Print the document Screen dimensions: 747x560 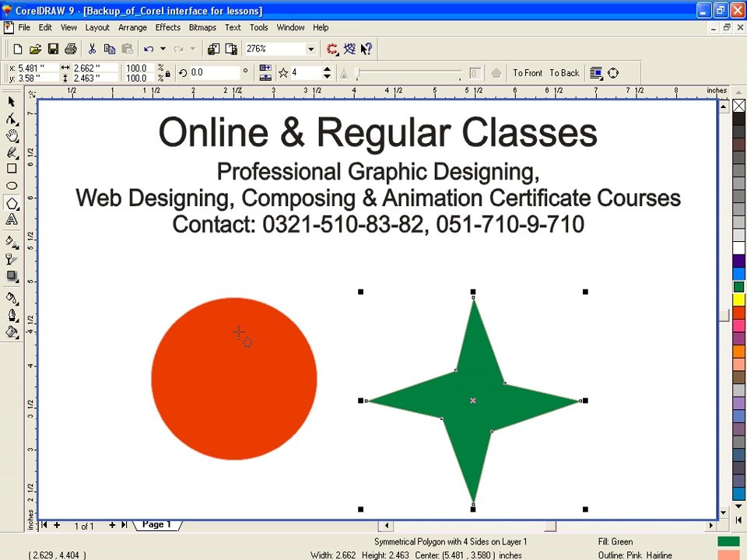coord(71,48)
